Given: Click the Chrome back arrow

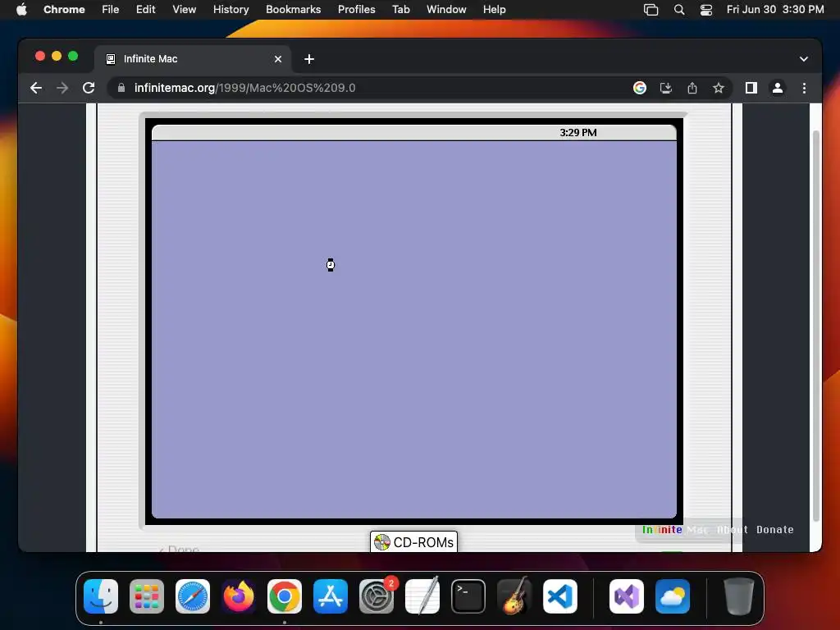Looking at the screenshot, I should [36, 88].
